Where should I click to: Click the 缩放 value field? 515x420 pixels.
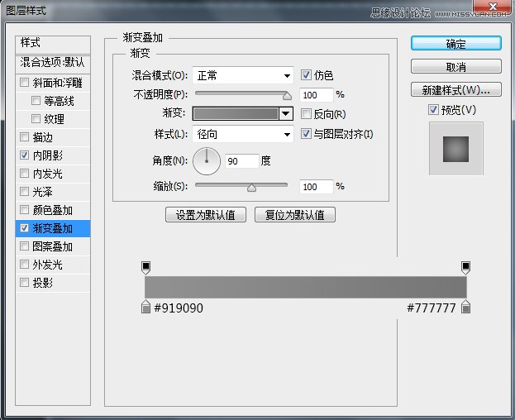tap(316, 187)
